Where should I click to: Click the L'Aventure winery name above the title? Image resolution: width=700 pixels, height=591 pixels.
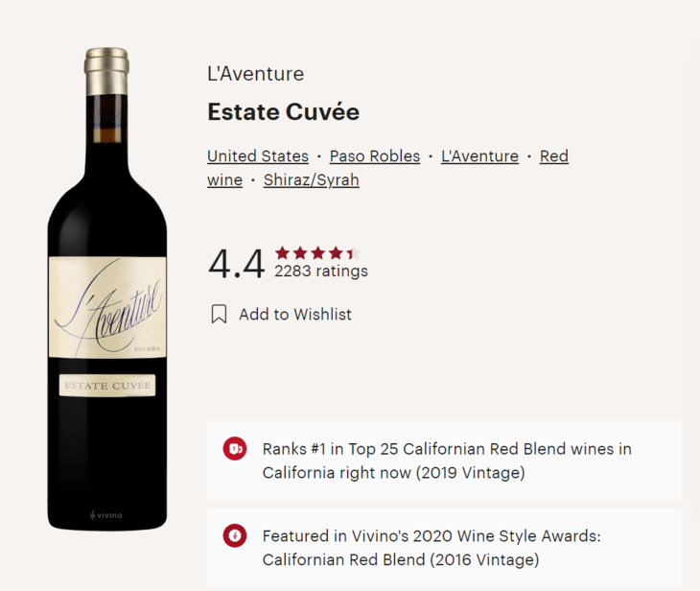click(255, 74)
